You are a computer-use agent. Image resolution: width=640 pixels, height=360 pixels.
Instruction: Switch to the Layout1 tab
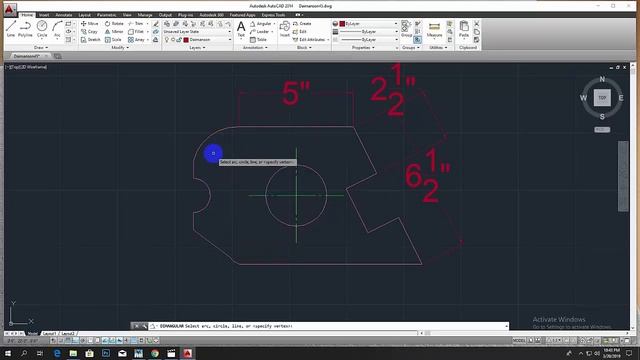pos(50,333)
